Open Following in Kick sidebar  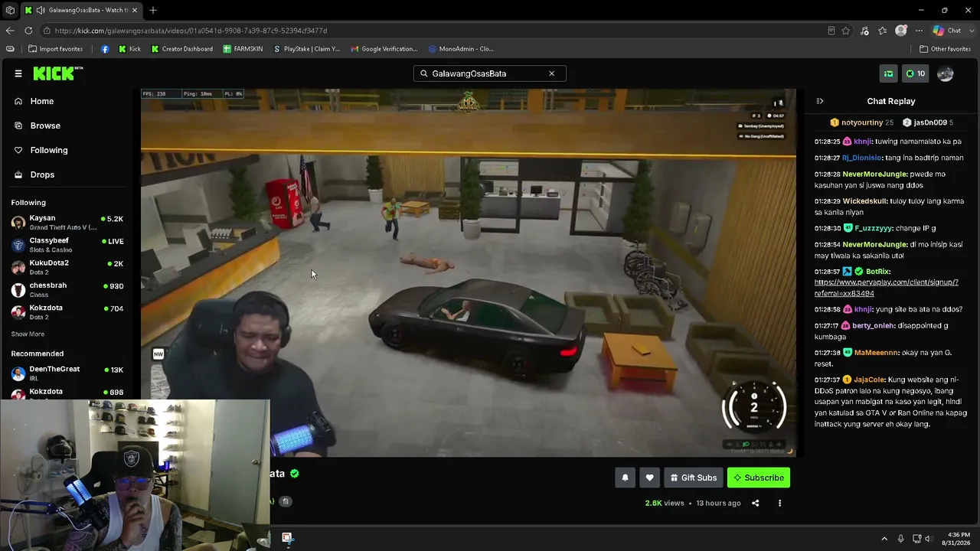click(49, 150)
